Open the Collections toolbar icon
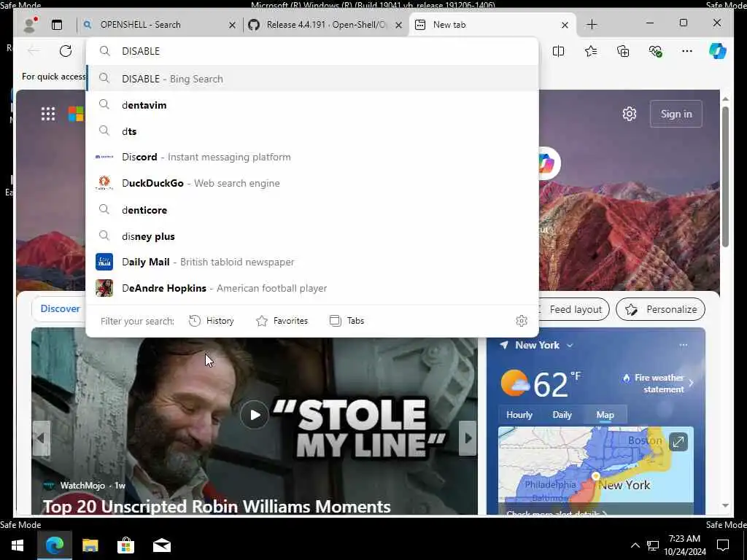 [x=623, y=51]
